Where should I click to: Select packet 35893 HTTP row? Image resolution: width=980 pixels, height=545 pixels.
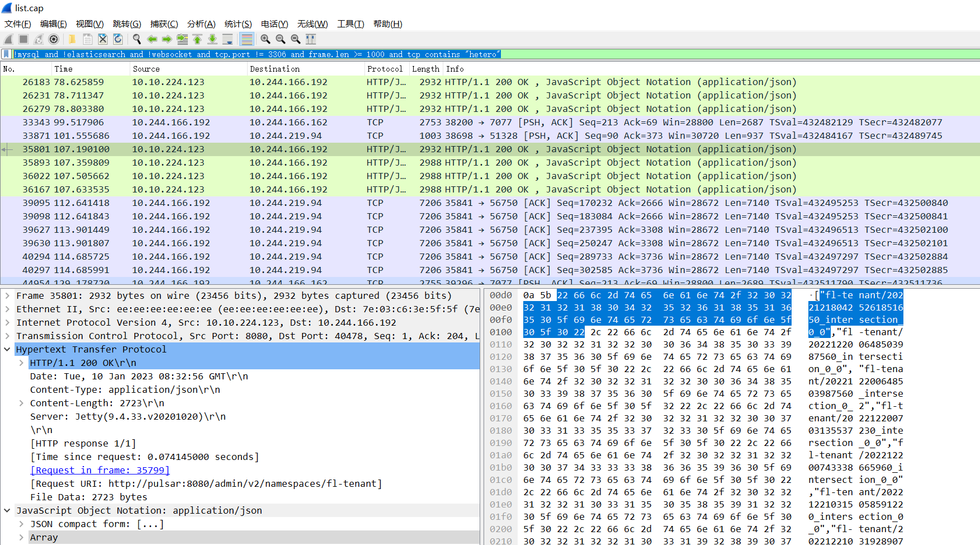pyautogui.click(x=490, y=162)
